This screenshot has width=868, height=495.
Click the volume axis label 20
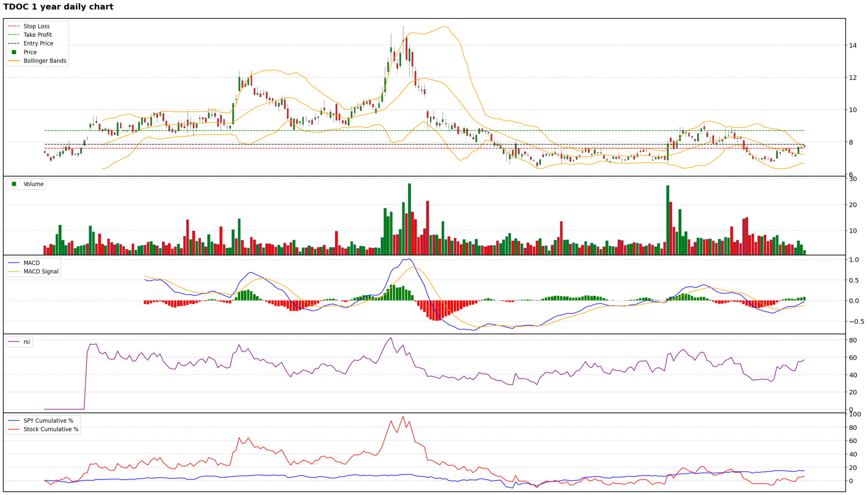(853, 205)
